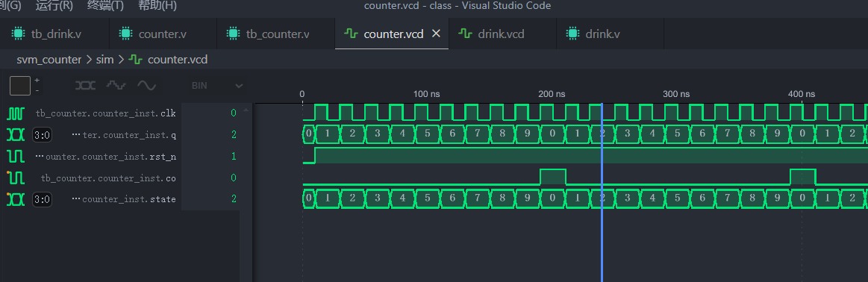Select the stepped analog display mode icon
The height and width of the screenshot is (282, 868).
pos(116,86)
